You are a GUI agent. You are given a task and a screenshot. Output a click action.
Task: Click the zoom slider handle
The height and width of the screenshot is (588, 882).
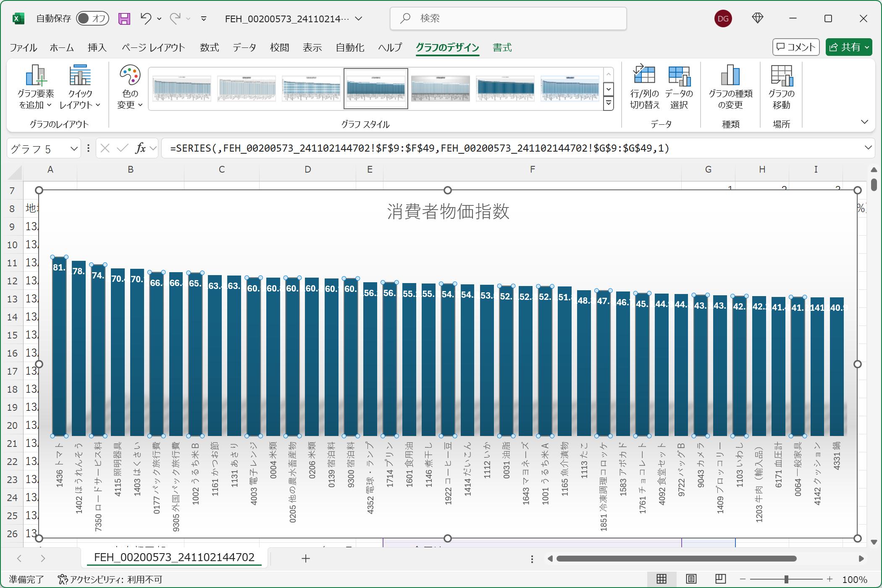click(786, 580)
